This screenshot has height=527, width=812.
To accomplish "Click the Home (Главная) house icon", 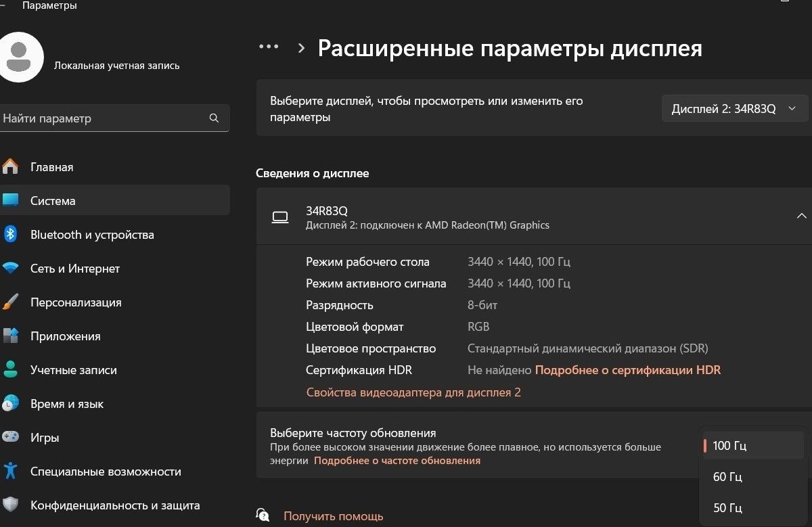I will pos(10,167).
